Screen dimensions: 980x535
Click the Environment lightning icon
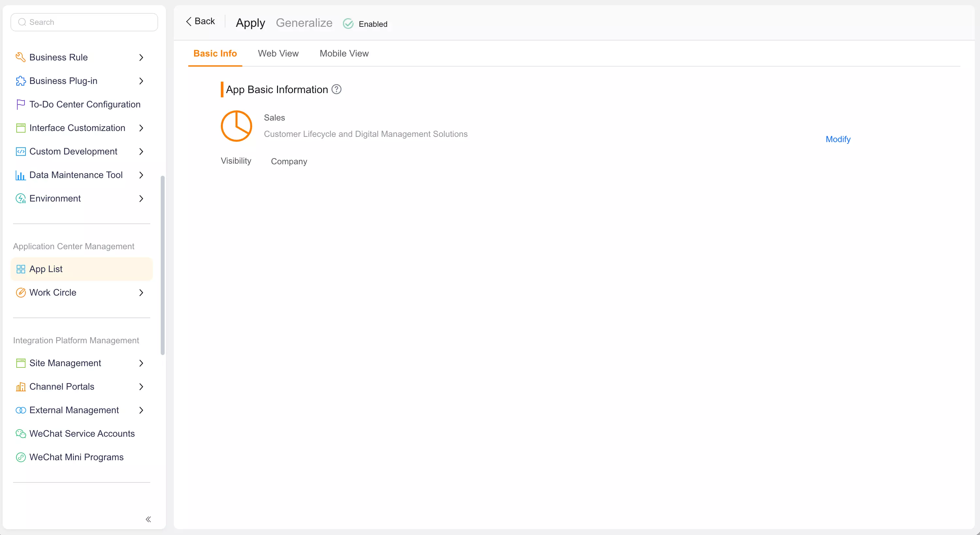[x=21, y=199]
